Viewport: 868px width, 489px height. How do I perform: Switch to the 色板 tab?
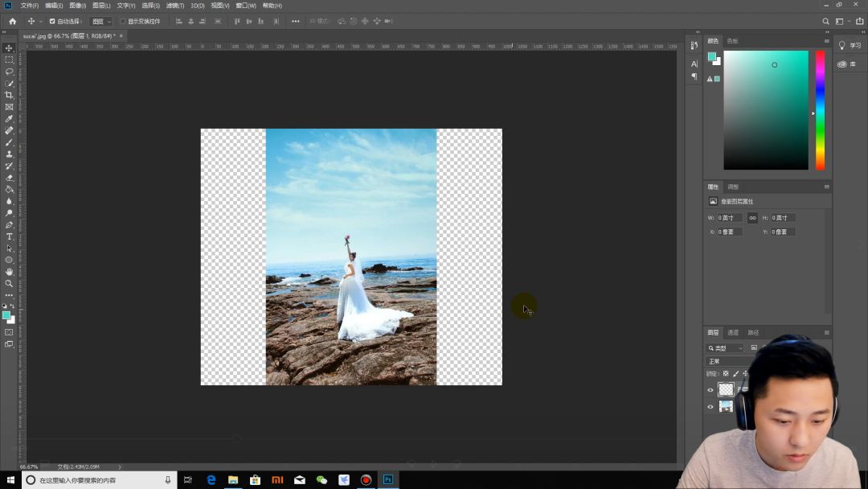click(732, 41)
